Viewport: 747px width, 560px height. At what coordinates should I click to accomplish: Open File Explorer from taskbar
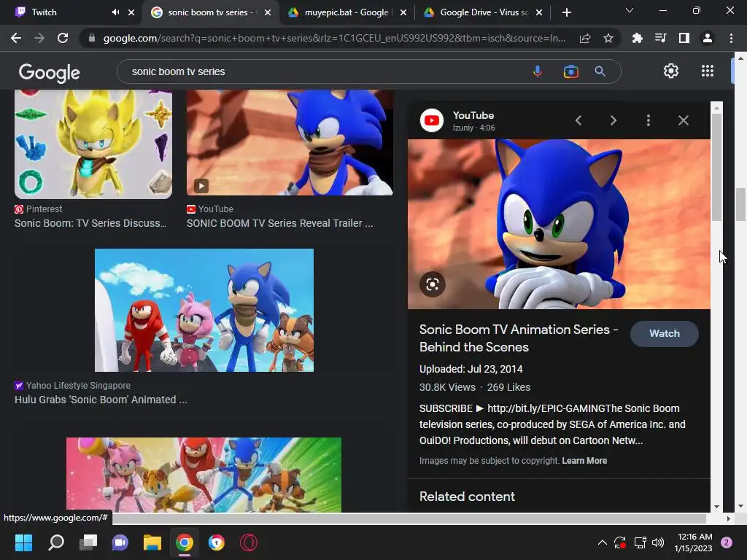pyautogui.click(x=152, y=542)
